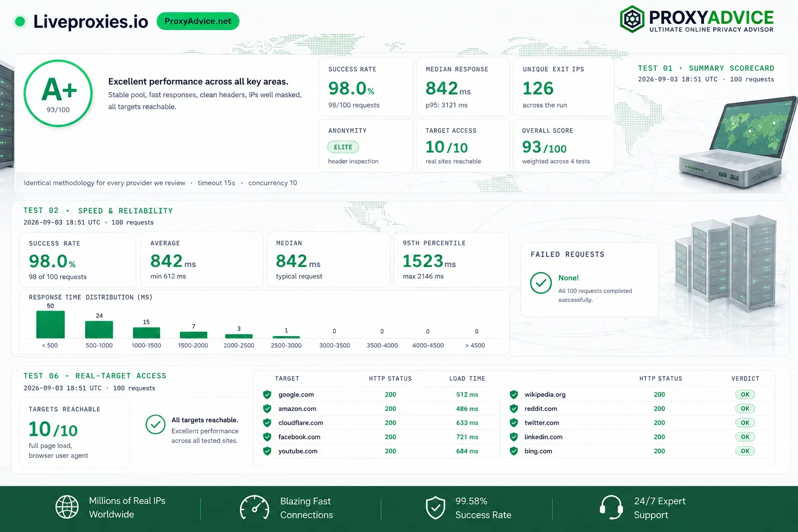Click the '721 ms' load time

point(467,437)
